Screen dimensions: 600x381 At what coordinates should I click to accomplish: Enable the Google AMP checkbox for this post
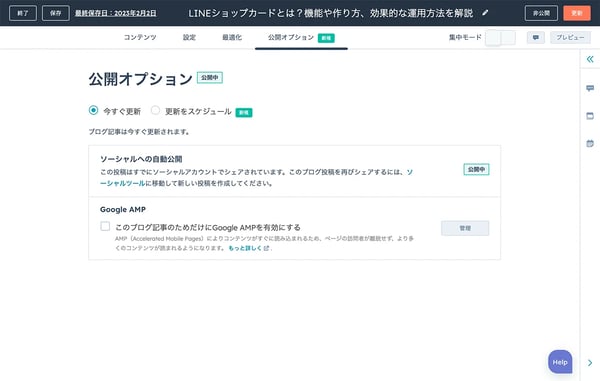point(105,226)
